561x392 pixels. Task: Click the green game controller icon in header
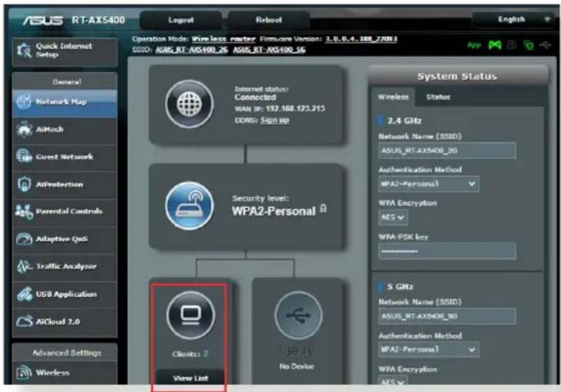495,45
